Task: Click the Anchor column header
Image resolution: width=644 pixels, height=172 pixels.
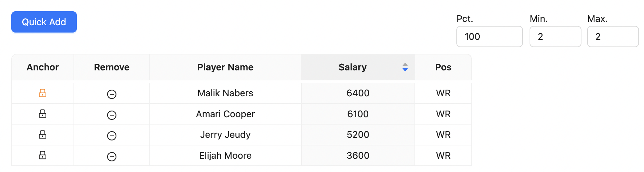Action: pos(43,67)
